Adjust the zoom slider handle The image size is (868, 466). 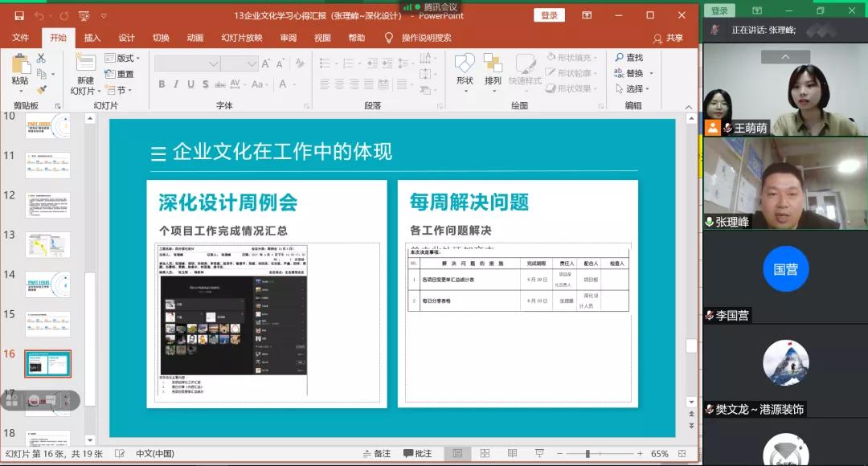click(x=588, y=454)
